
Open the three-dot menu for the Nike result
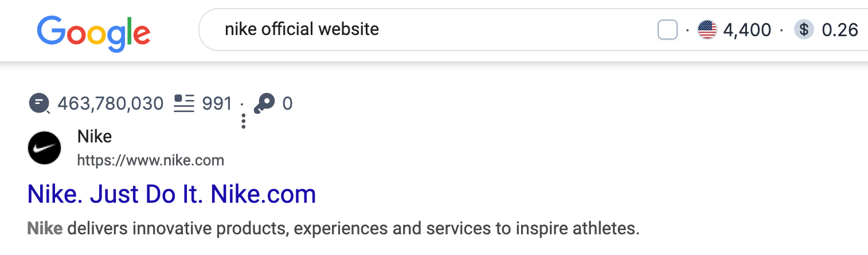point(244,121)
